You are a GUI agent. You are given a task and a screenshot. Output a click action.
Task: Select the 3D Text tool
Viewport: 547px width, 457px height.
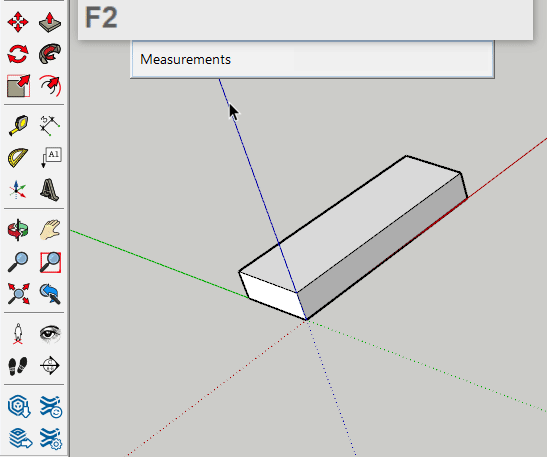coord(49,190)
